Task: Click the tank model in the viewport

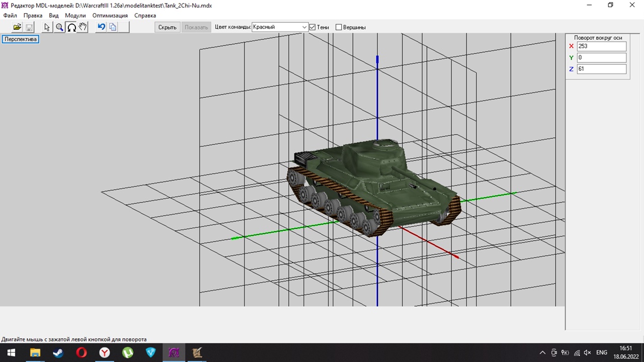Action: (373, 187)
